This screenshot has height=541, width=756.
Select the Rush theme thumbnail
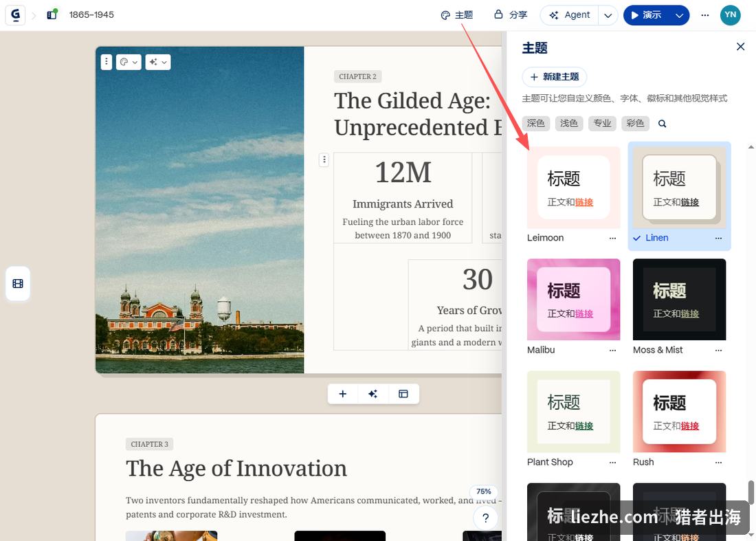pos(679,411)
